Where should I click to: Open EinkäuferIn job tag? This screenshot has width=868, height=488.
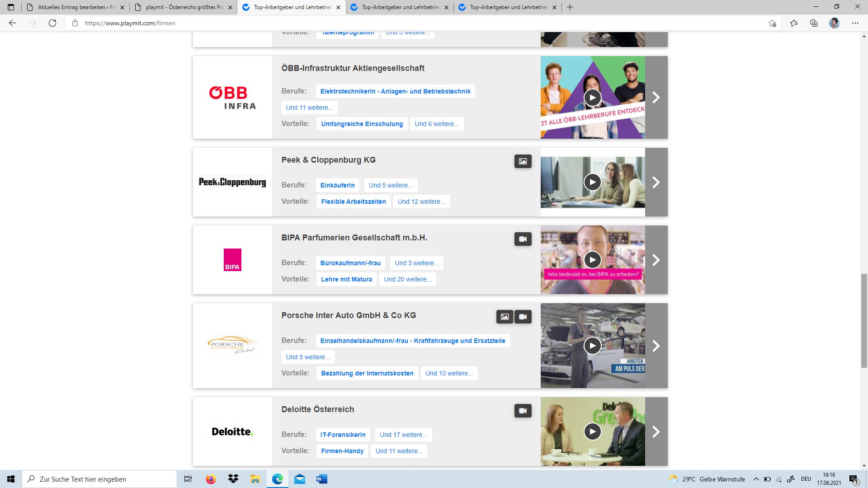pos(337,185)
